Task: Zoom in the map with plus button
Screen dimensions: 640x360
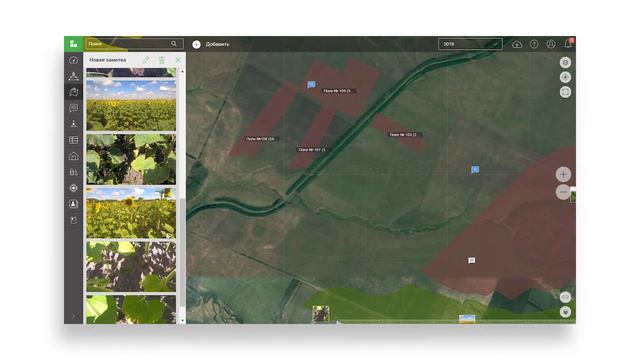Action: click(x=563, y=174)
